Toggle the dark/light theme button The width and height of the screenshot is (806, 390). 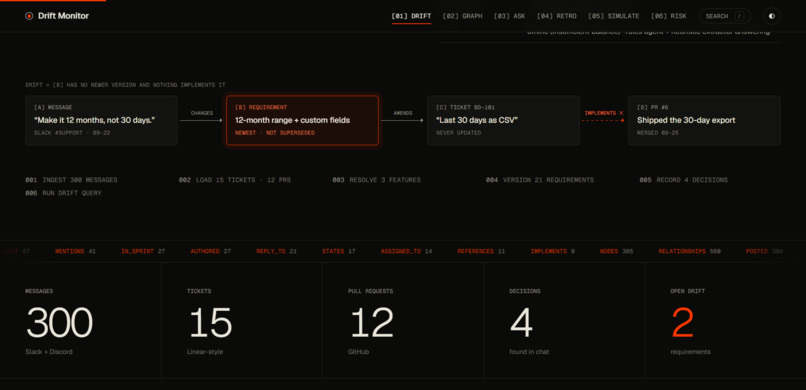pyautogui.click(x=772, y=16)
